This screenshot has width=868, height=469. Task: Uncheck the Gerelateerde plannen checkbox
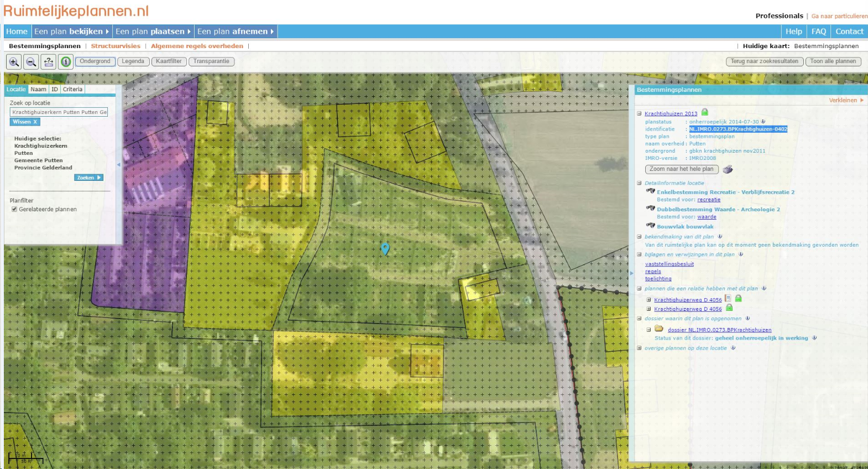point(14,209)
